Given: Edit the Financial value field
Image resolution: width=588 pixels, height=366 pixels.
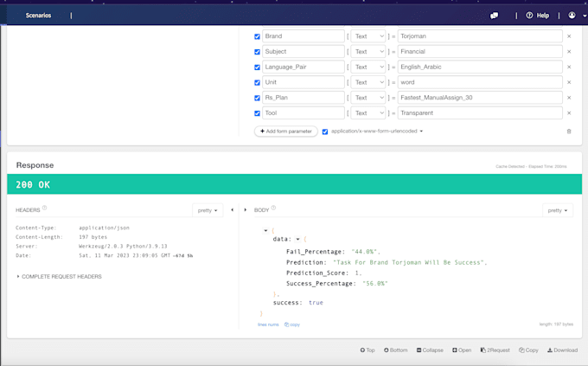Looking at the screenshot, I should click(480, 51).
